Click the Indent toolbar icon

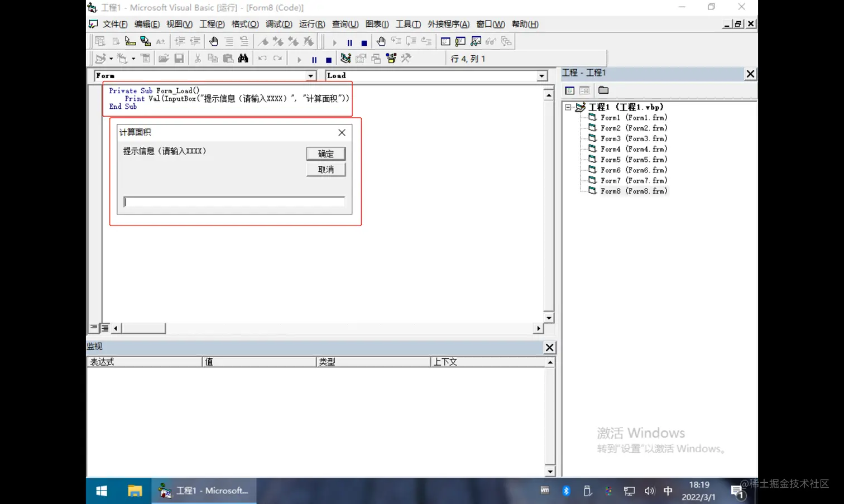click(180, 41)
